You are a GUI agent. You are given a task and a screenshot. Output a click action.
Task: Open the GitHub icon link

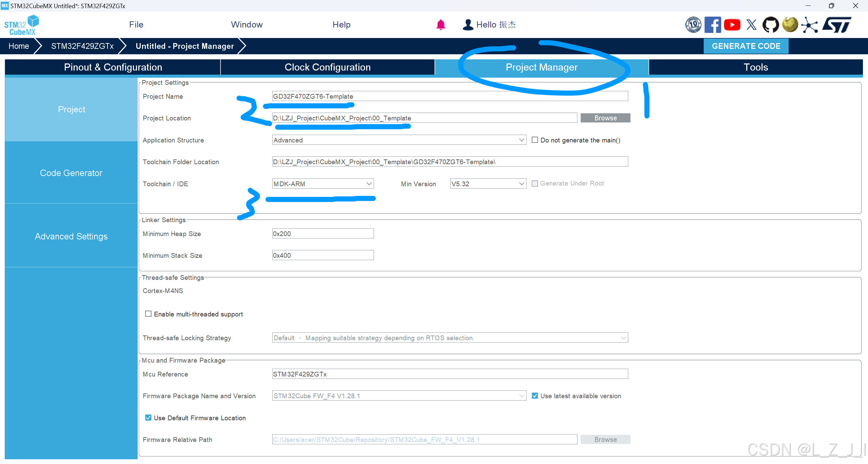pos(771,25)
